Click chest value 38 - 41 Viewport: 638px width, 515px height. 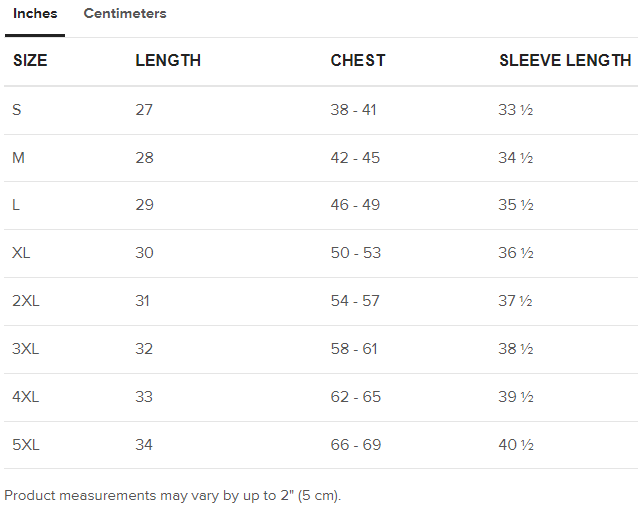[353, 109]
